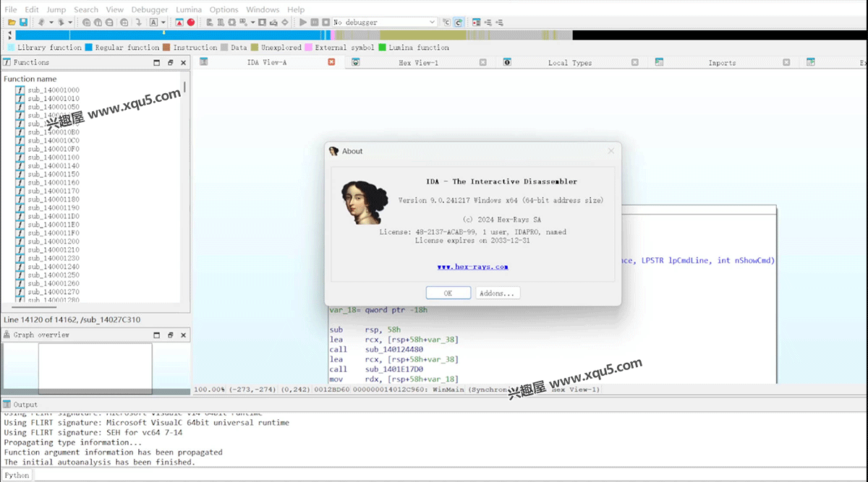Click the Python console language button
This screenshot has height=482, width=868.
tap(17, 475)
